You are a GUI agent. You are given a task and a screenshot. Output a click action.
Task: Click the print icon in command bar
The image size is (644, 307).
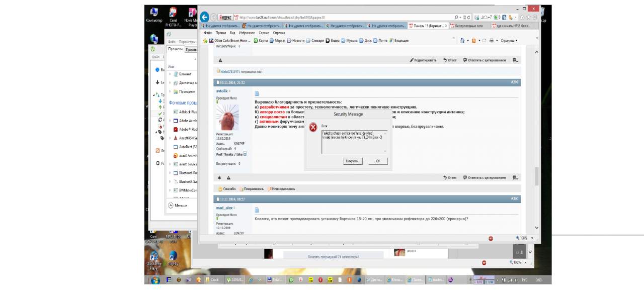[492, 41]
